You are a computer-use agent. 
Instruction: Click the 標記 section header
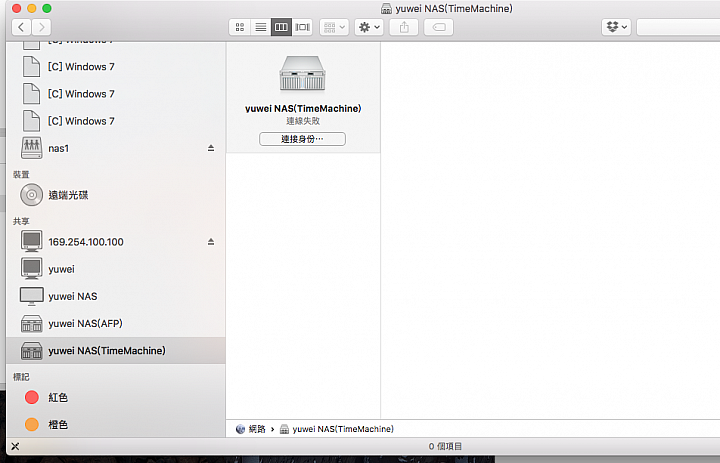(21, 377)
